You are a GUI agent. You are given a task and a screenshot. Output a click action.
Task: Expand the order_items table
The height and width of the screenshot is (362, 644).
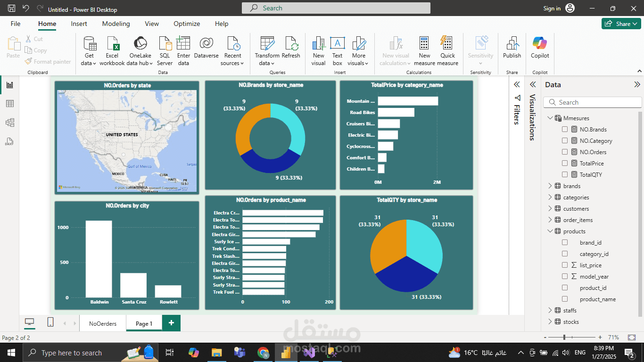[550, 220]
